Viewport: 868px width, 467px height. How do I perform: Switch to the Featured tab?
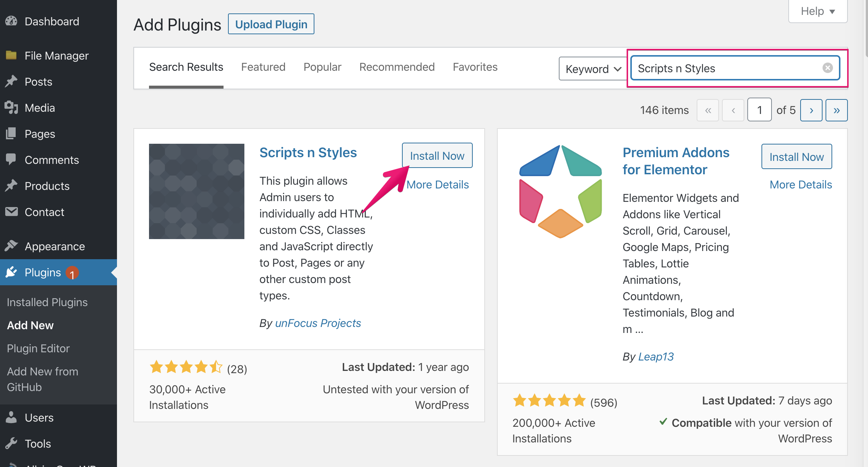pyautogui.click(x=263, y=67)
